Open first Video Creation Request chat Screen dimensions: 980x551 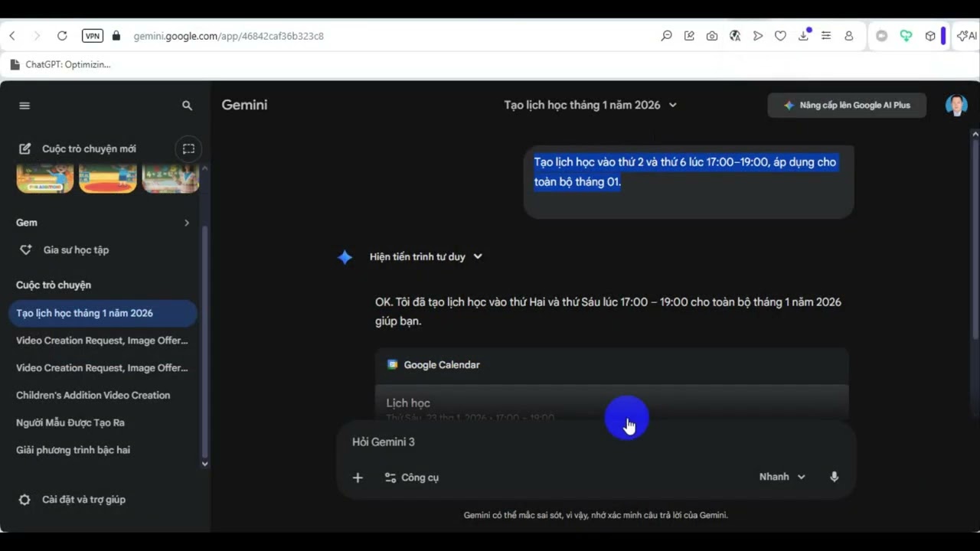103,341
